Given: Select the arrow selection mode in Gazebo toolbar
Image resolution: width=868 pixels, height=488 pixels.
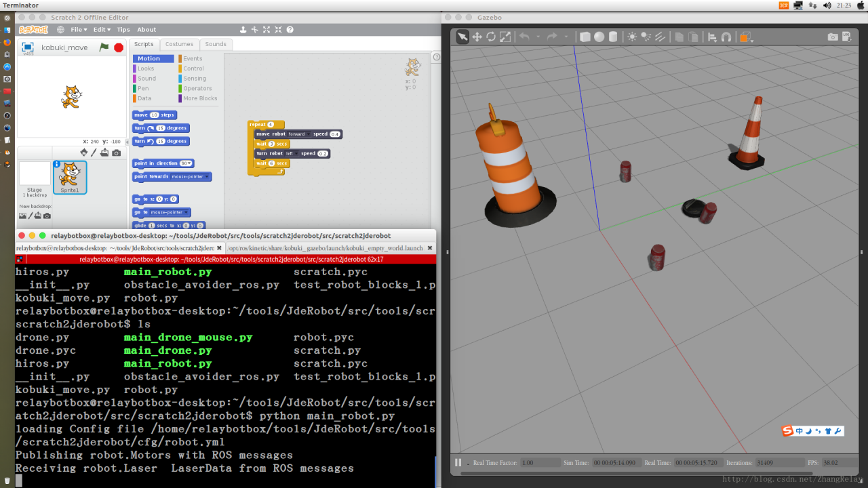Looking at the screenshot, I should point(462,37).
